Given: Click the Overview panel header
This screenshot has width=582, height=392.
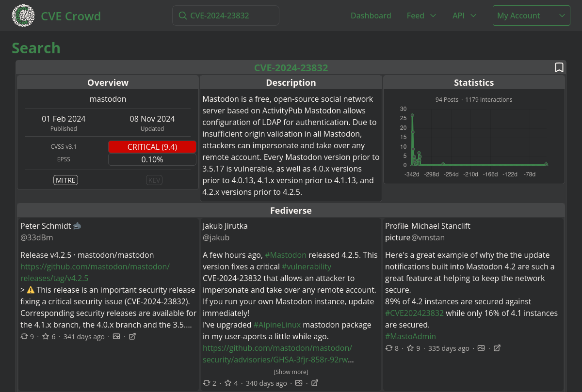Looking at the screenshot, I should click(x=108, y=82).
